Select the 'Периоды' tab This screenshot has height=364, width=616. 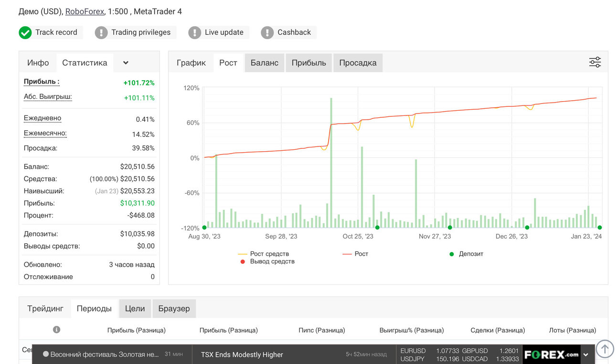(x=94, y=309)
